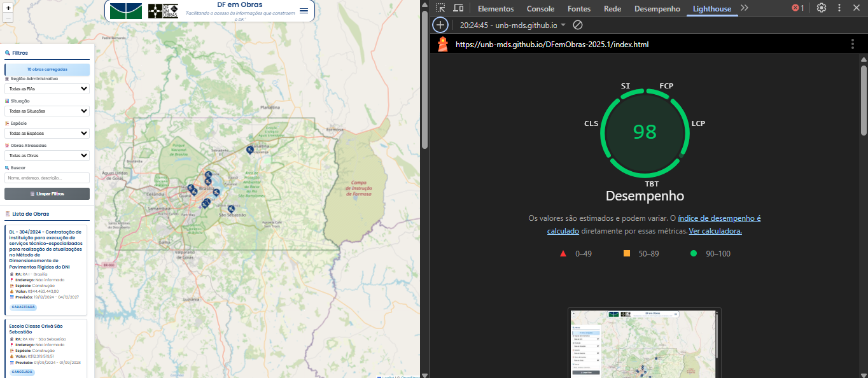868x378 pixels.
Task: Click the UnB logo in the header
Action: pos(126,11)
